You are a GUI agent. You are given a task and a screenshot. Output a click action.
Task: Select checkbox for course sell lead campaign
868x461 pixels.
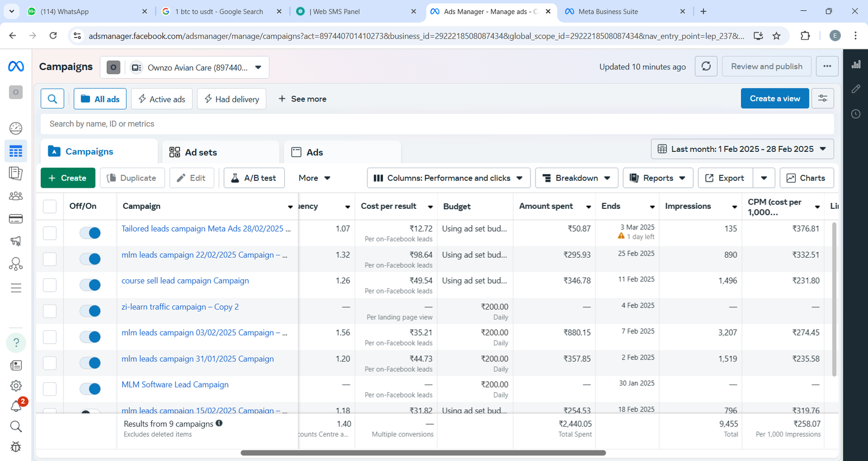point(50,285)
